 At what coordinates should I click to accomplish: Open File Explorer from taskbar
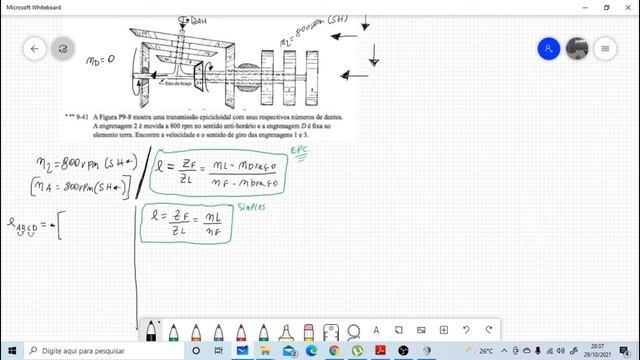(265, 351)
